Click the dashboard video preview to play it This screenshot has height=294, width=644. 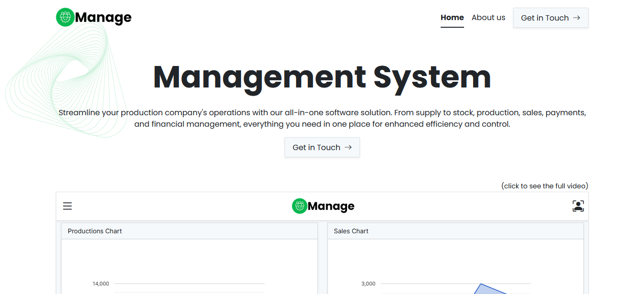pyautogui.click(x=323, y=263)
